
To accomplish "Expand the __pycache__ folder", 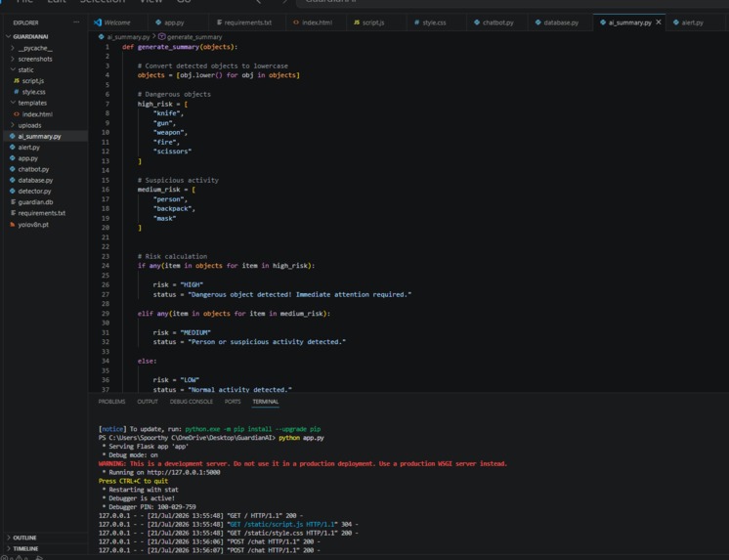I will click(35, 48).
